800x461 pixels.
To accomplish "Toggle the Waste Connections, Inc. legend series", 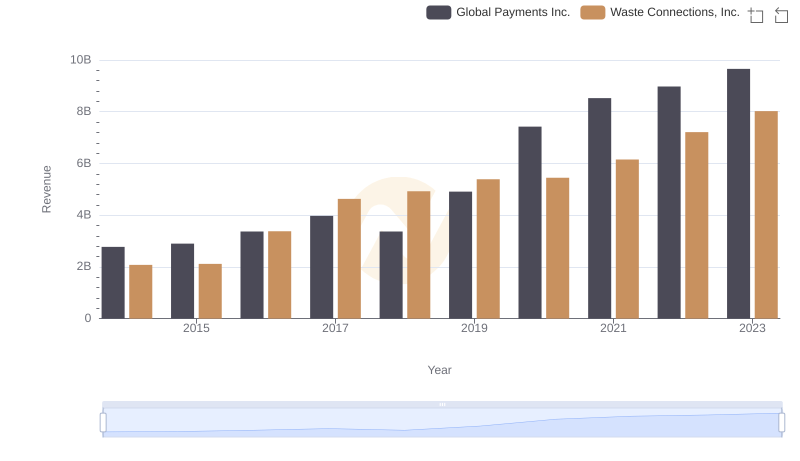I will pyautogui.click(x=660, y=12).
